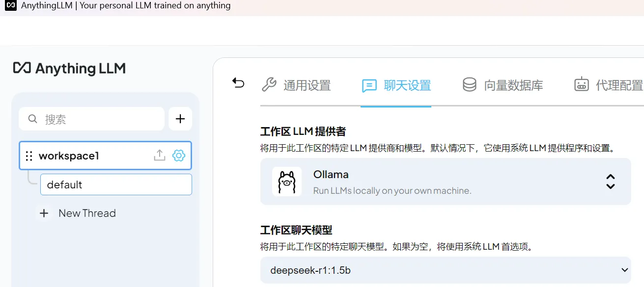Click the up-down chevrons on provider selector
This screenshot has width=644, height=287.
610,182
